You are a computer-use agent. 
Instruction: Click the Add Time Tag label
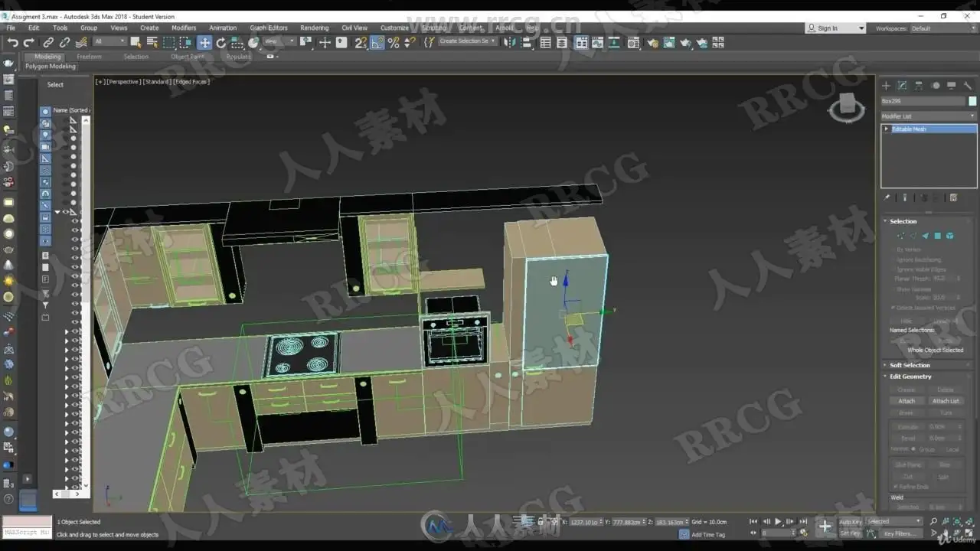pyautogui.click(x=708, y=534)
